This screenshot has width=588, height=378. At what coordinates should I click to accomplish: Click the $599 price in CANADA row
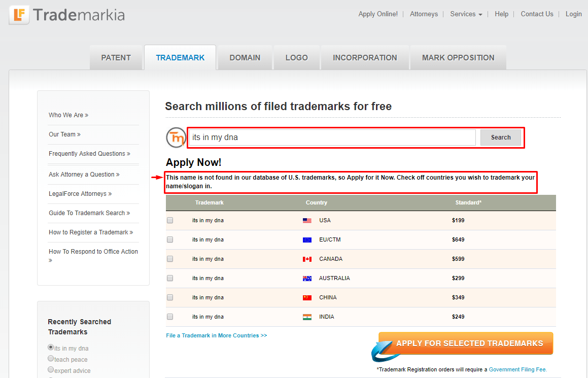[458, 259]
